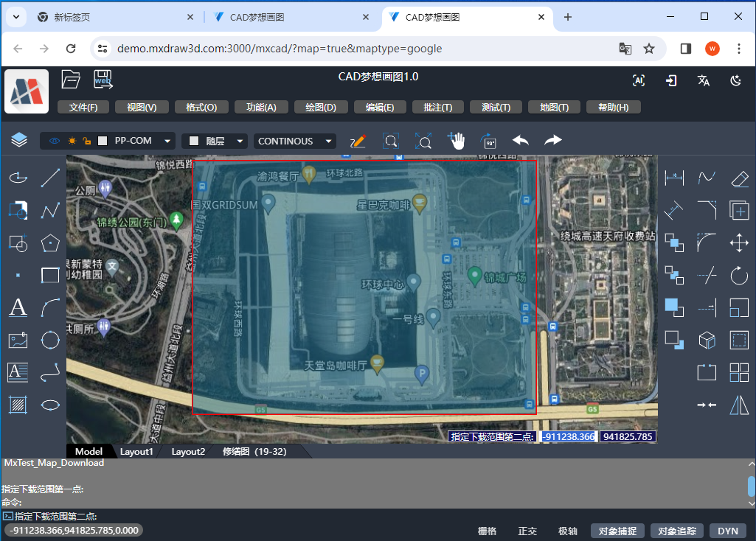Toggle layer visibility eye icon
The height and width of the screenshot is (541, 756).
click(55, 141)
